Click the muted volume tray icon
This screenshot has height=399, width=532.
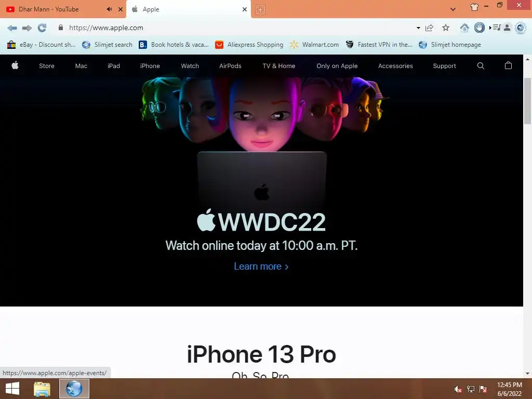point(458,389)
